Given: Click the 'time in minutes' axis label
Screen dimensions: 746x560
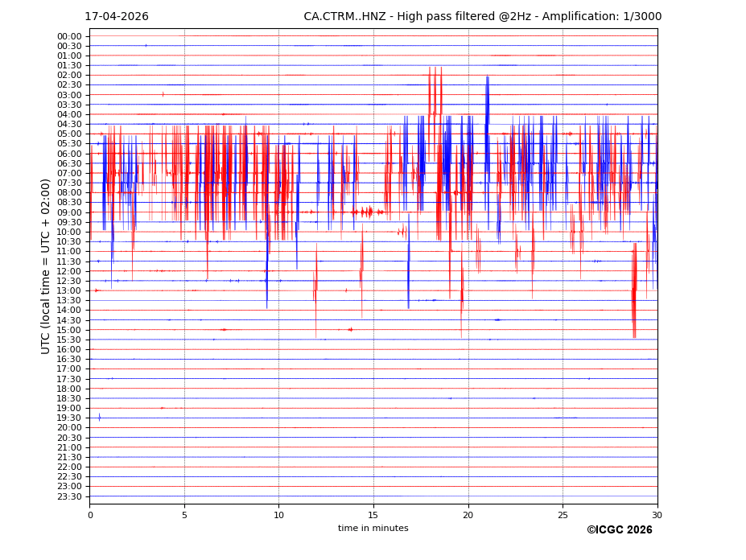Looking at the screenshot, I should click(x=373, y=529).
